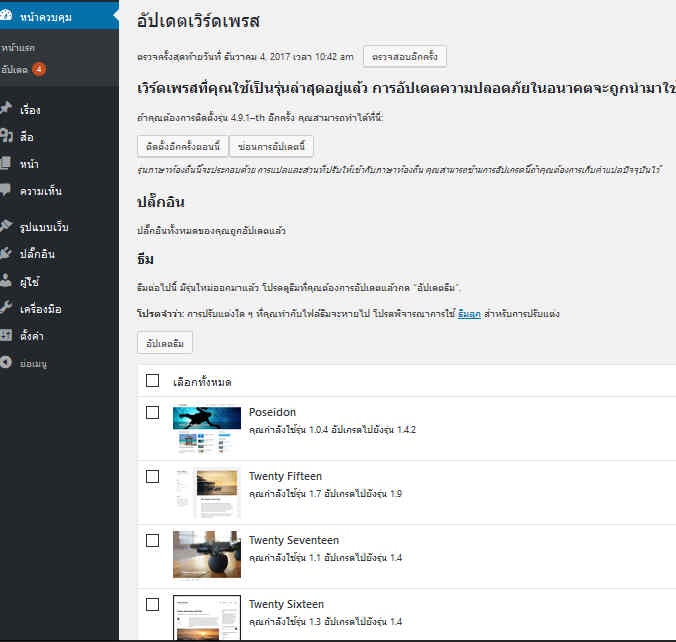Click the Plugins (ปลั๊กอิน) plug icon
The image size is (676, 642).
pyautogui.click(x=7, y=254)
